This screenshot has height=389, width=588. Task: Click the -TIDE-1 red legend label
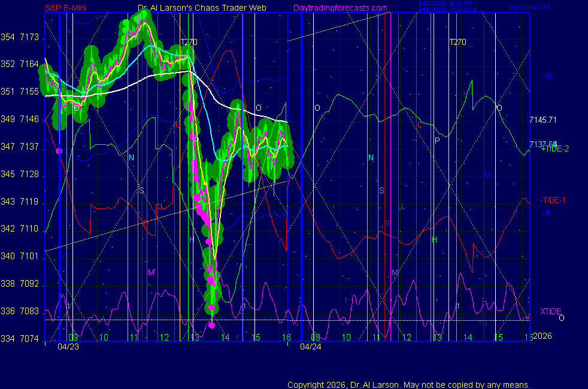coord(553,200)
